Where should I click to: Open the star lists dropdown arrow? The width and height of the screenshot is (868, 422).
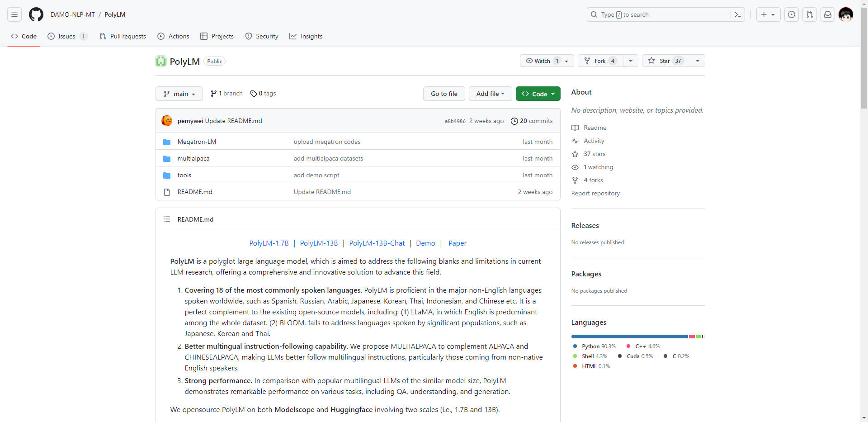tap(698, 61)
